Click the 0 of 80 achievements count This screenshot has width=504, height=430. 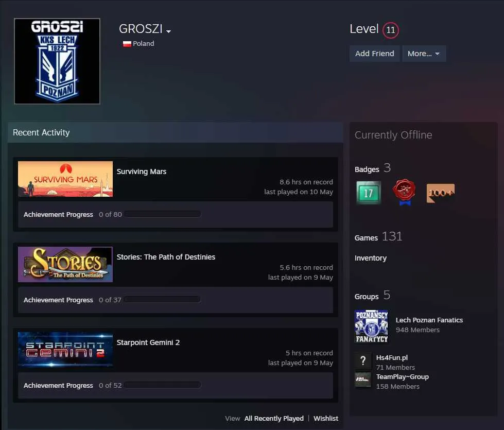(x=110, y=215)
